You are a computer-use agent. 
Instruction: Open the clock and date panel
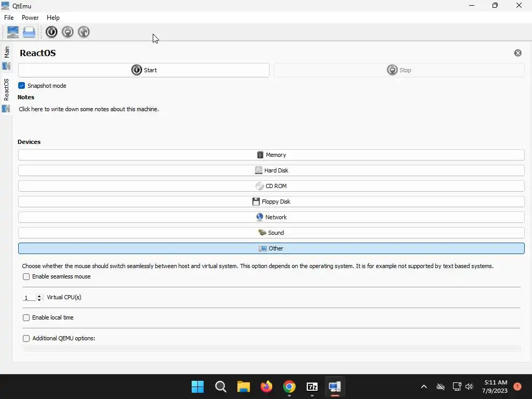(495, 387)
